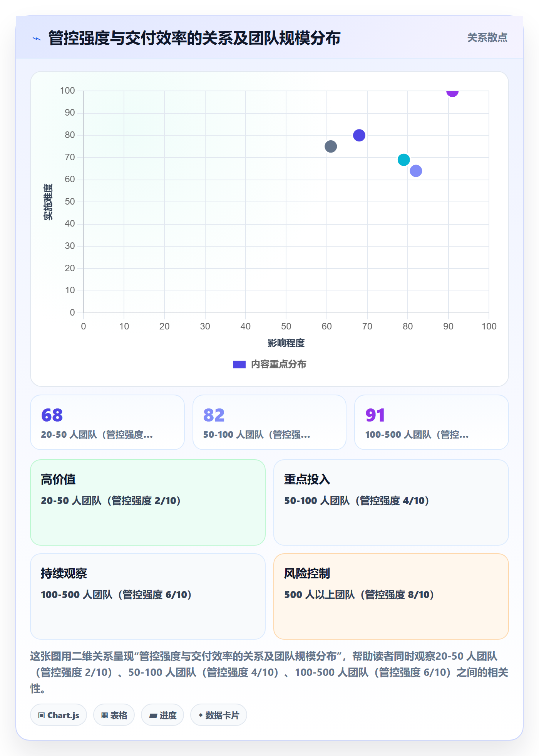The image size is (539, 756).
Task: Click the x-axis tick label 50
Action: (x=286, y=326)
